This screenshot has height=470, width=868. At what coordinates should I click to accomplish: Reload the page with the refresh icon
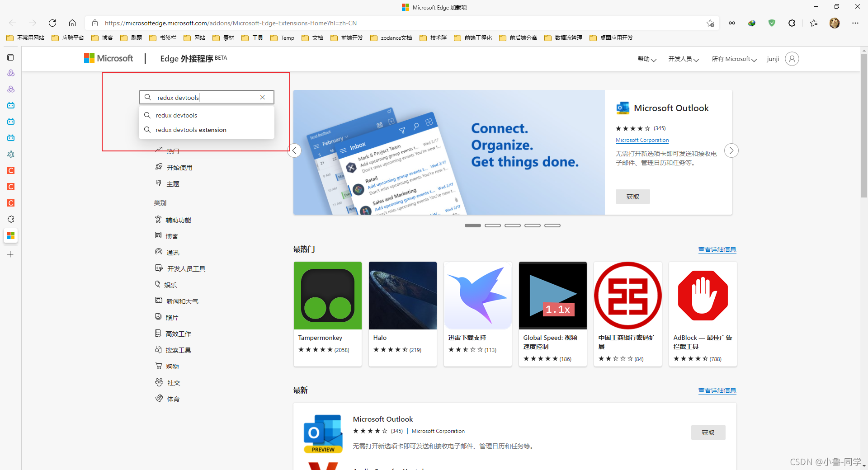coord(52,23)
